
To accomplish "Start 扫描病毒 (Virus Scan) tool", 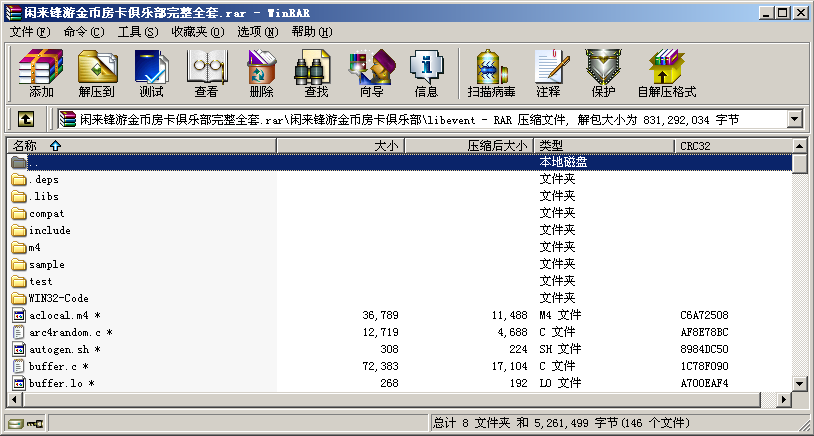I will pyautogui.click(x=491, y=73).
